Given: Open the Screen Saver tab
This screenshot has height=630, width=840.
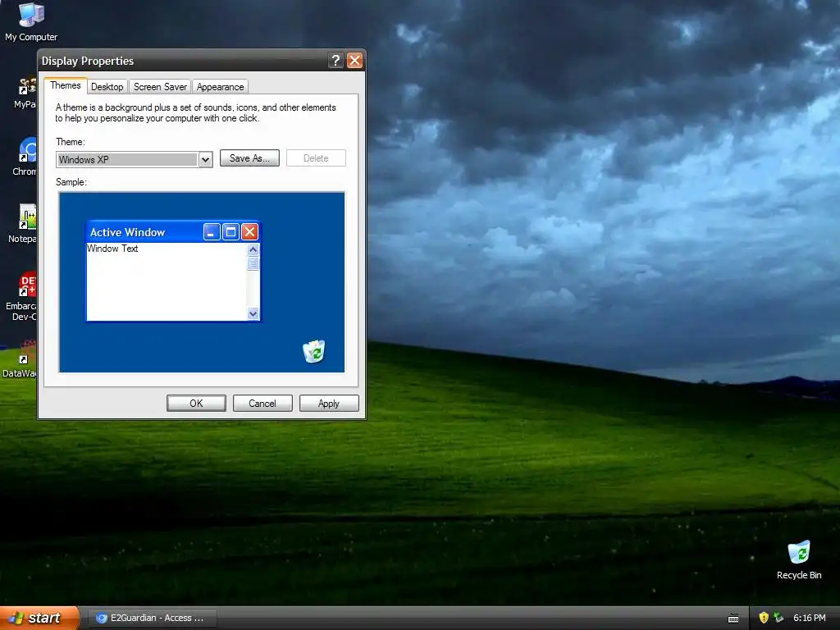Looking at the screenshot, I should 160,87.
